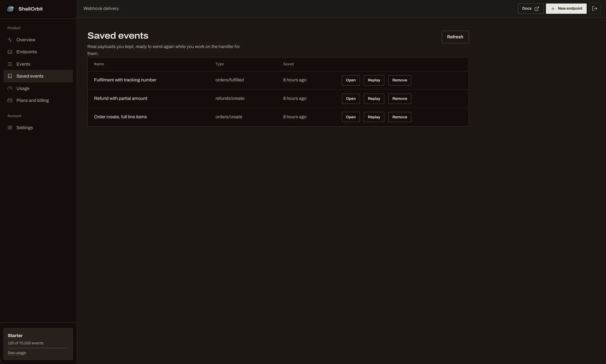Open account Settings

click(x=38, y=128)
